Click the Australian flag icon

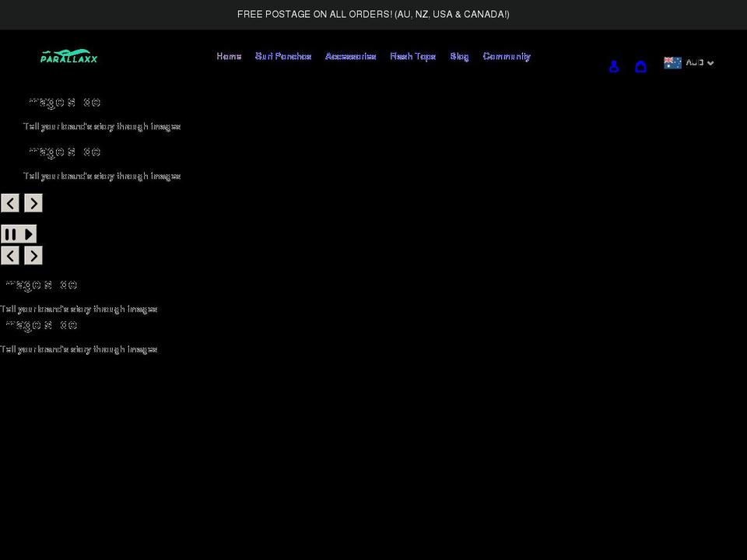[672, 62]
